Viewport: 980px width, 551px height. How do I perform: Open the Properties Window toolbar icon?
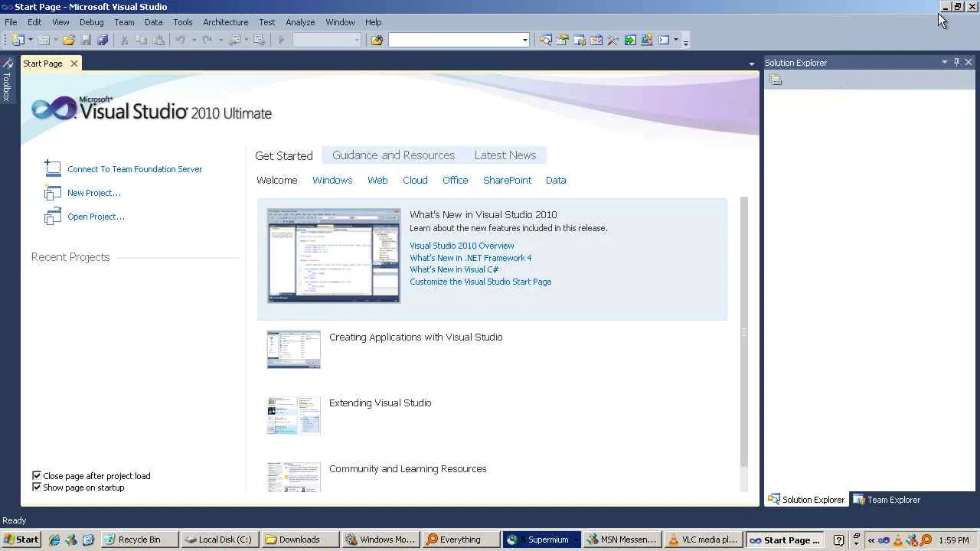pos(563,40)
